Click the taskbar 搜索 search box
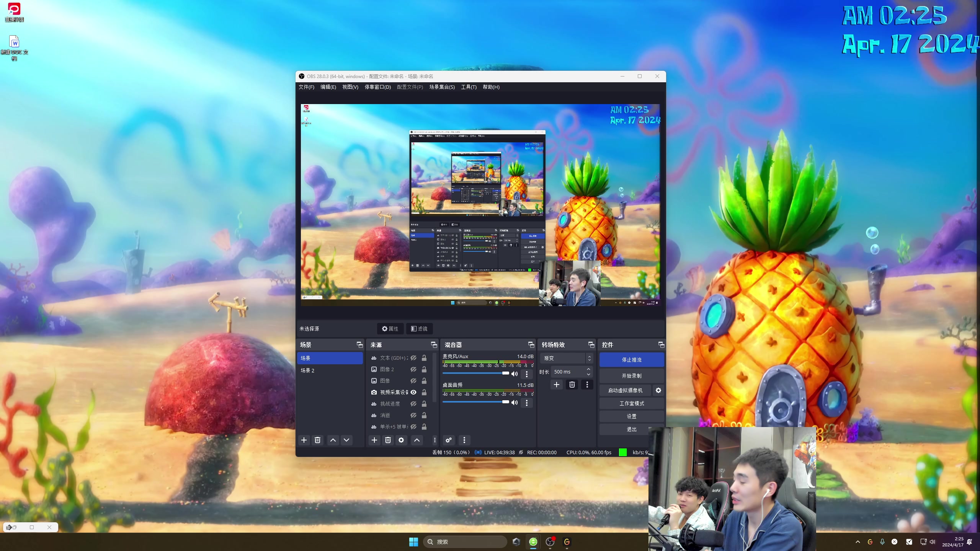This screenshot has width=980, height=551. click(465, 542)
